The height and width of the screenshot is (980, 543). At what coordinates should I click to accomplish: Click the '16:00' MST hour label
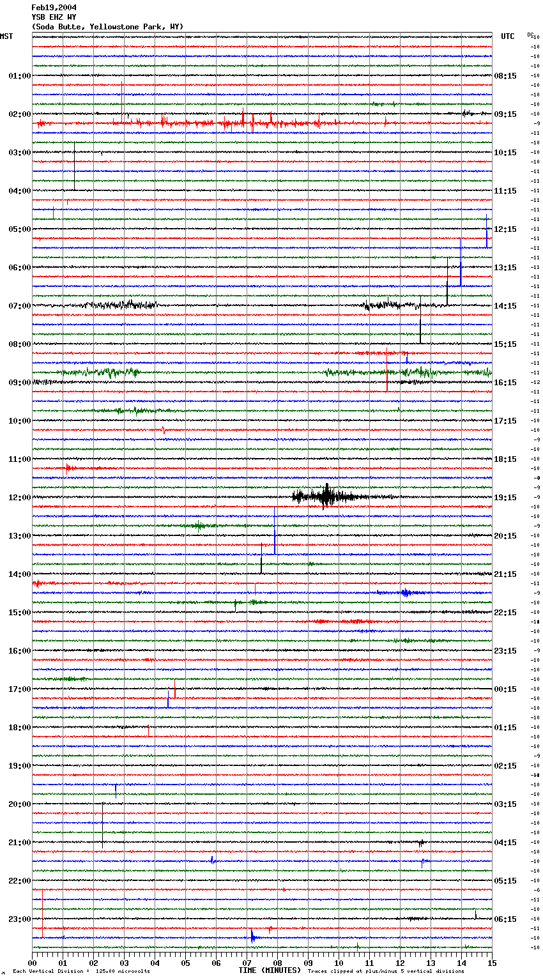[19, 651]
